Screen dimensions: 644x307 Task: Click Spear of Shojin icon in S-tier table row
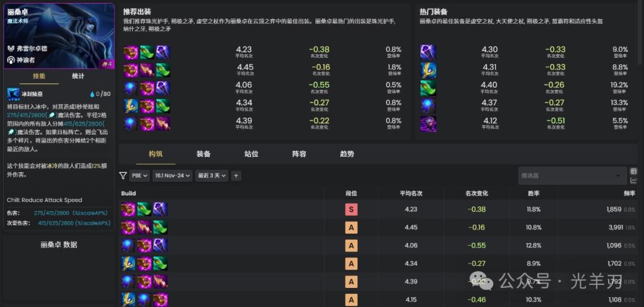pos(144,209)
